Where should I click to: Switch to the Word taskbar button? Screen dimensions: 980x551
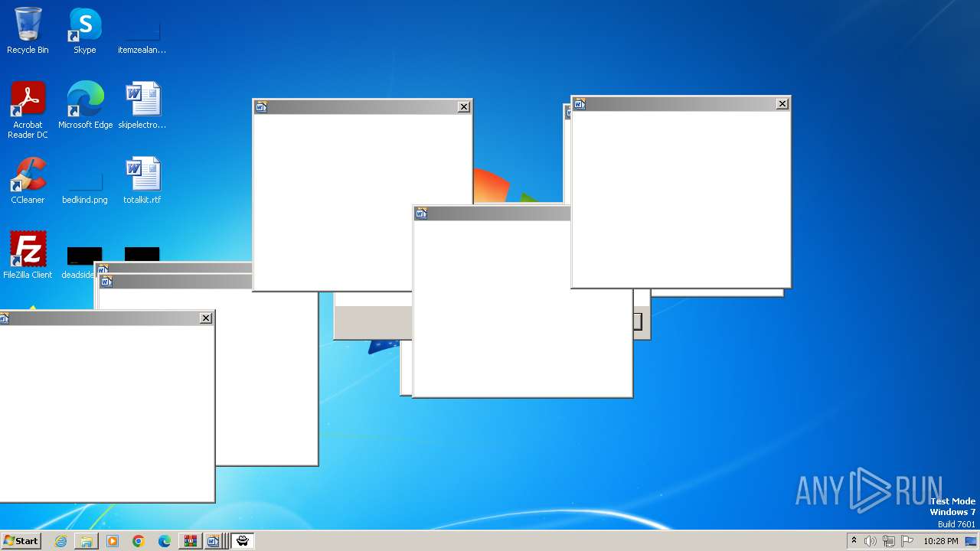tap(214, 541)
